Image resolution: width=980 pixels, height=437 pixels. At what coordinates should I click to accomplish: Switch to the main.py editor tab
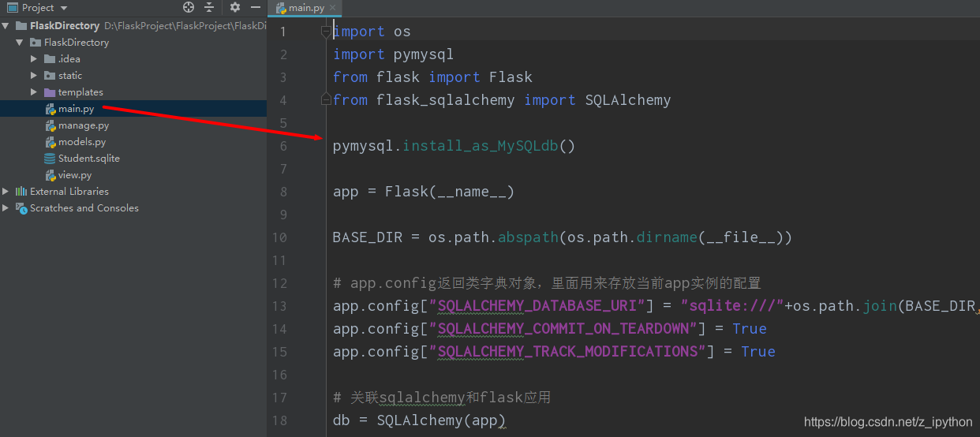[x=306, y=8]
